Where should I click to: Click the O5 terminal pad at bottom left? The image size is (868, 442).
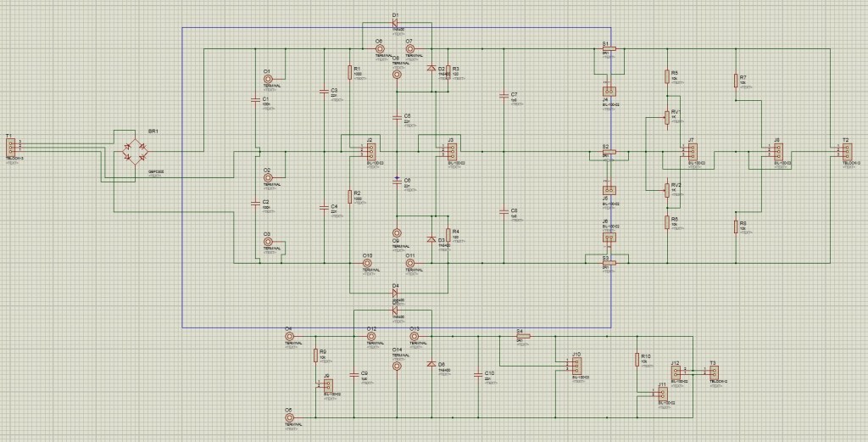tap(289, 418)
